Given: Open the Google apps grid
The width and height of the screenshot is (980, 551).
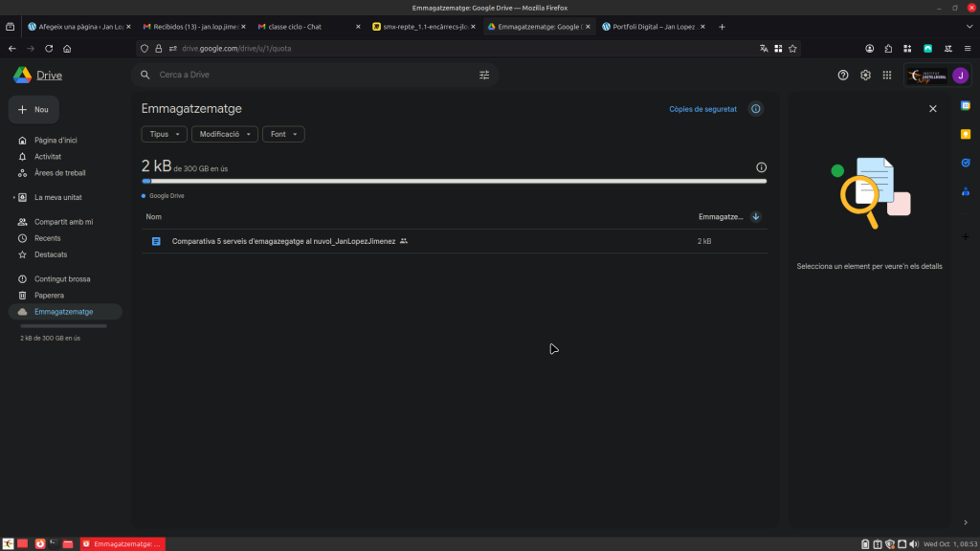Looking at the screenshot, I should [x=887, y=75].
